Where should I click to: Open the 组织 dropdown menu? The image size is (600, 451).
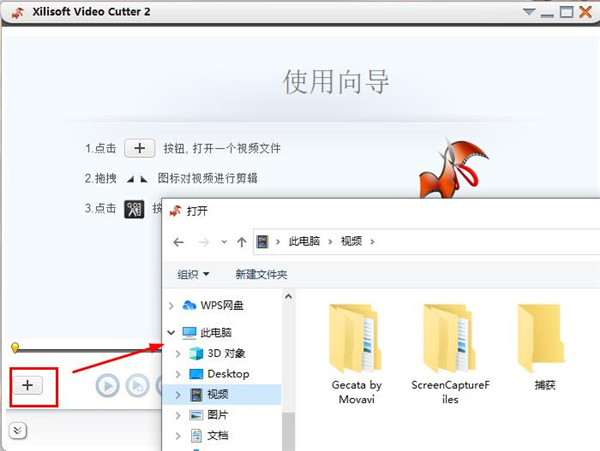[x=193, y=274]
